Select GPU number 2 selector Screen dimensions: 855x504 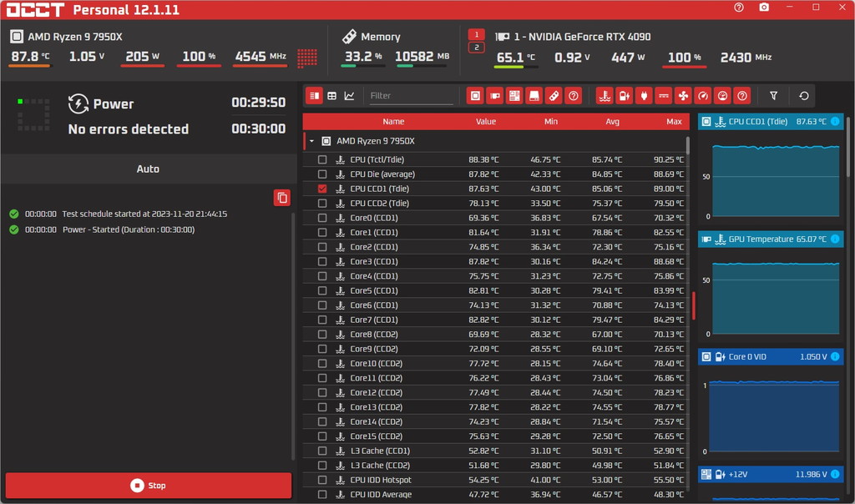point(476,48)
